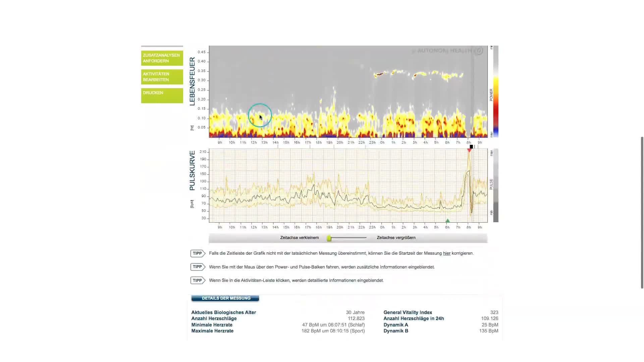644x362 pixels.
Task: Click Zeitachse vergrößern label
Action: click(x=396, y=238)
